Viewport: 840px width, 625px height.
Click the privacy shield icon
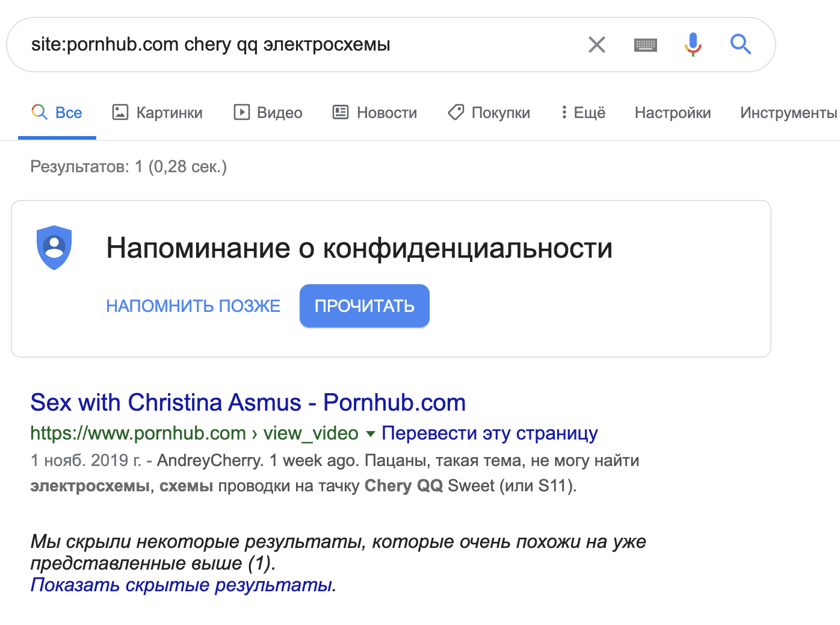tap(54, 247)
